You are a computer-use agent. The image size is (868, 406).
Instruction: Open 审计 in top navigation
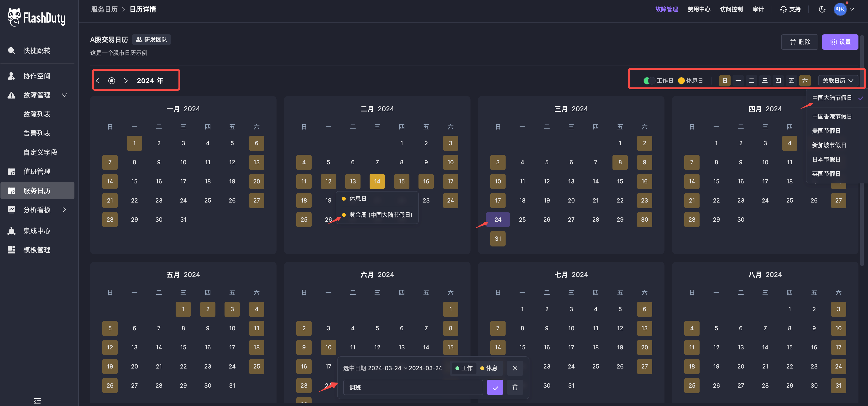tap(758, 10)
